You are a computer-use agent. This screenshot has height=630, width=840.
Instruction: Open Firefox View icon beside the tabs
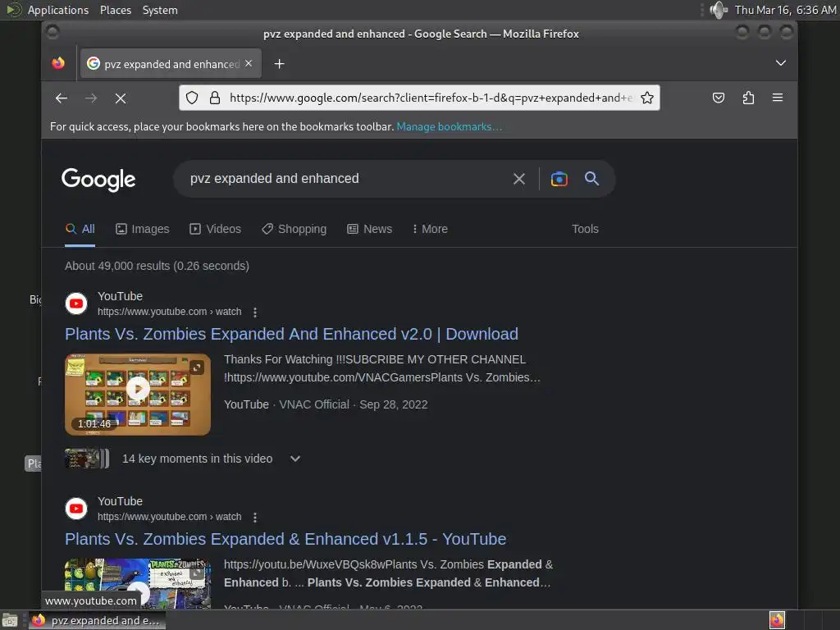pos(58,63)
